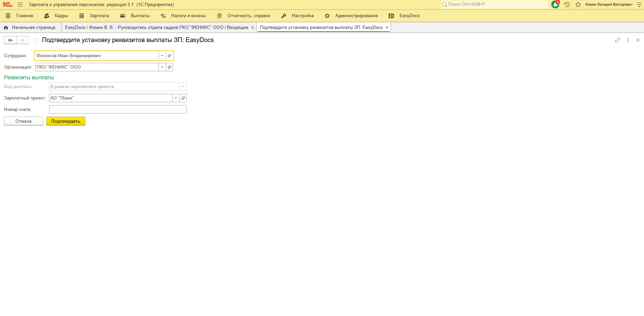644x316 pixels.
Task: Close the EasyDocs Входящие tab
Action: tap(253, 28)
